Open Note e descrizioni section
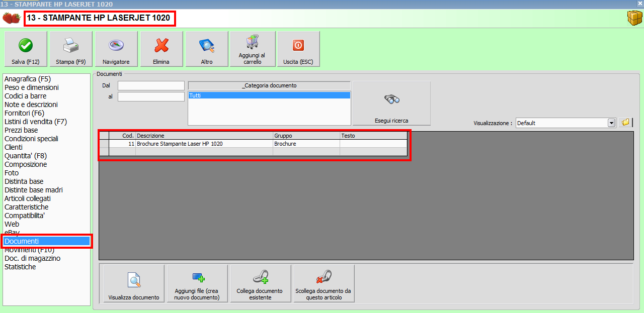 [x=31, y=105]
